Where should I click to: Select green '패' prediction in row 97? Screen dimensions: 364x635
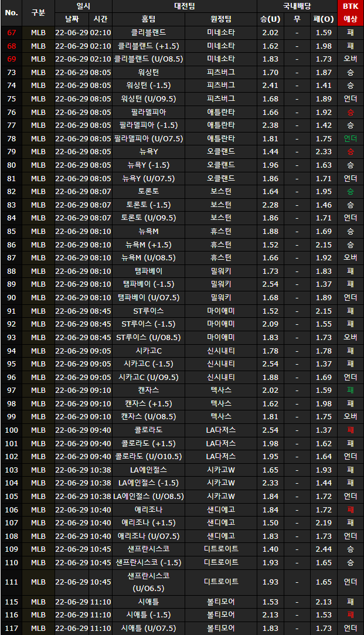click(x=351, y=390)
